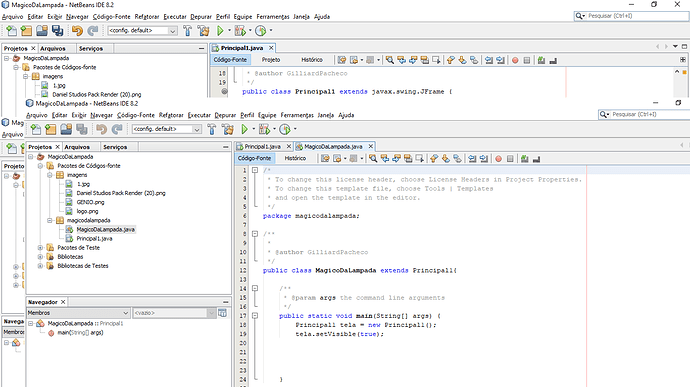The image size is (690, 387).
Task: Collapse the code fold at the main method
Action: pos(255,316)
